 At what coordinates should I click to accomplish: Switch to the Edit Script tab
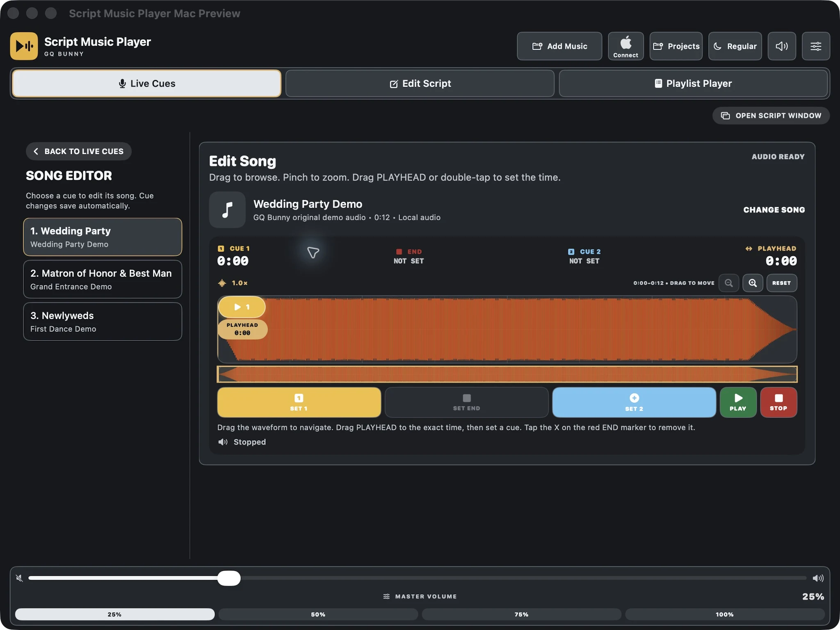(x=420, y=83)
